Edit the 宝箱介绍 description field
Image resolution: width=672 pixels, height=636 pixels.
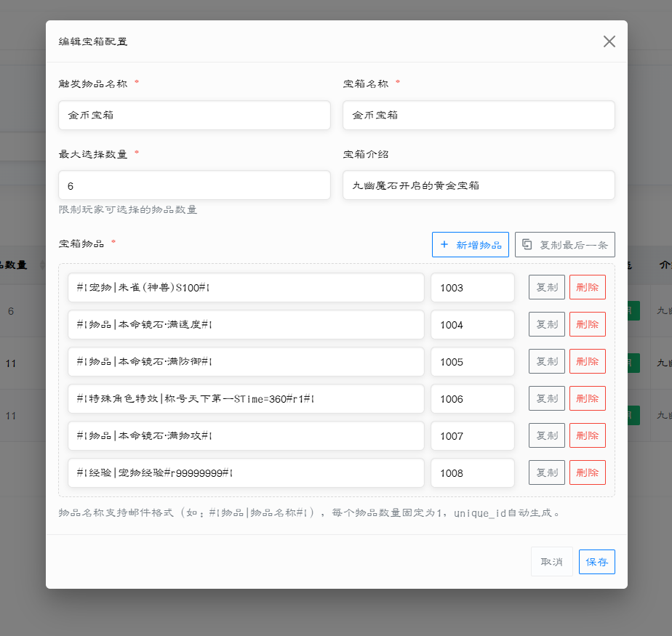[479, 185]
